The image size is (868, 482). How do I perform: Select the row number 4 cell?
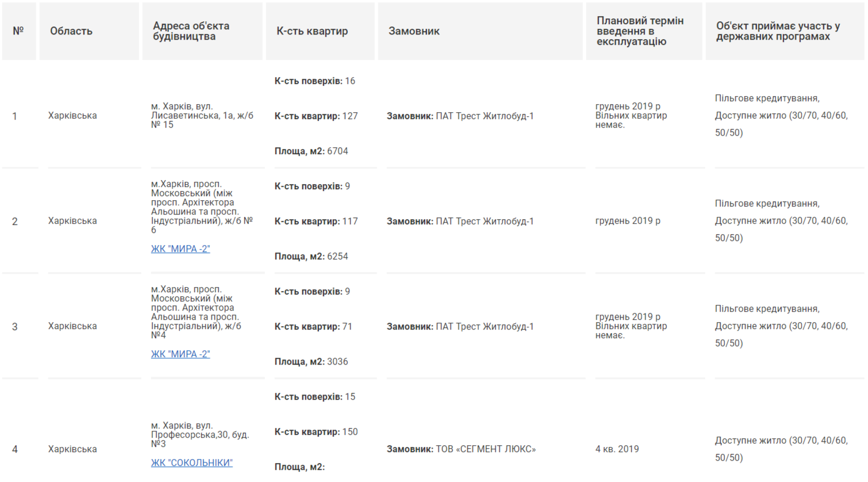(x=15, y=449)
